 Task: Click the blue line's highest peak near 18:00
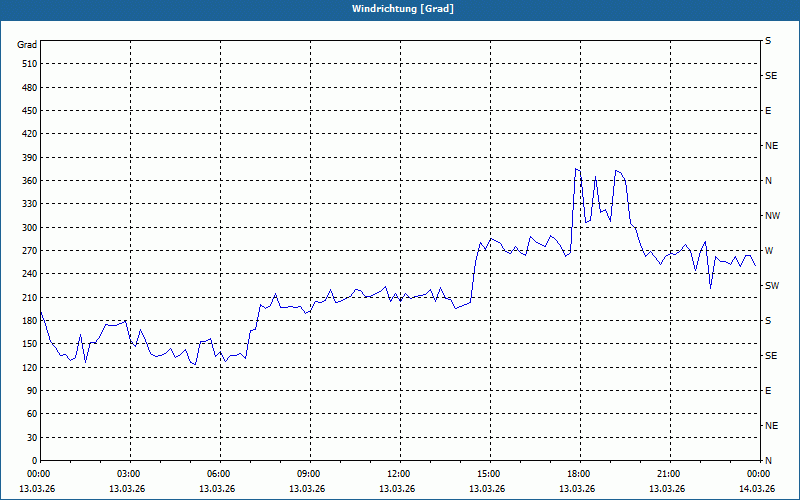(x=576, y=168)
